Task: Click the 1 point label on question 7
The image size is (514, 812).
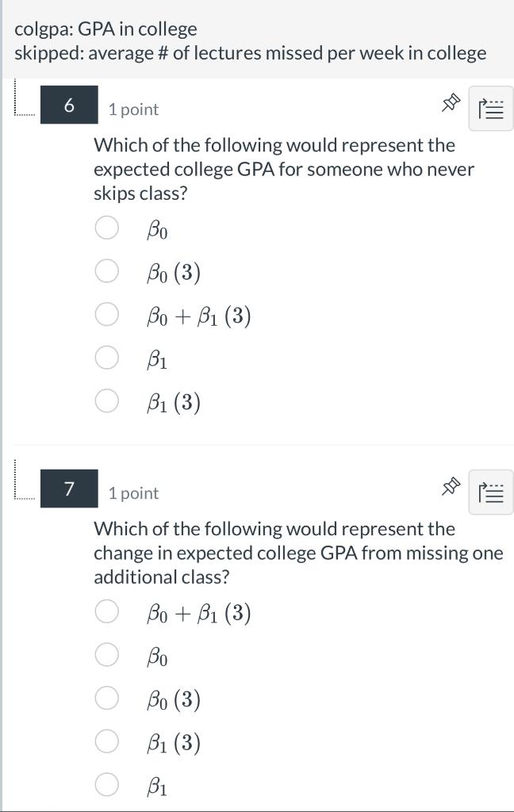Action: [132, 492]
